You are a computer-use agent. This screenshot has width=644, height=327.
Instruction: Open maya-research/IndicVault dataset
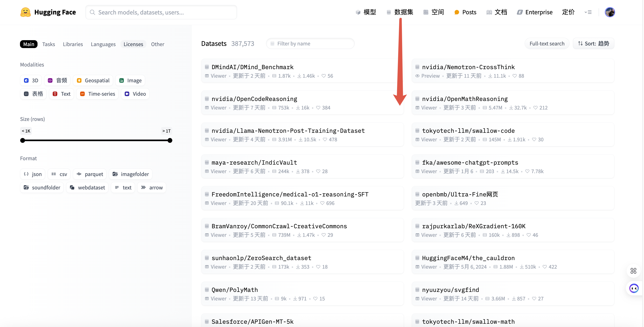click(x=302, y=166)
